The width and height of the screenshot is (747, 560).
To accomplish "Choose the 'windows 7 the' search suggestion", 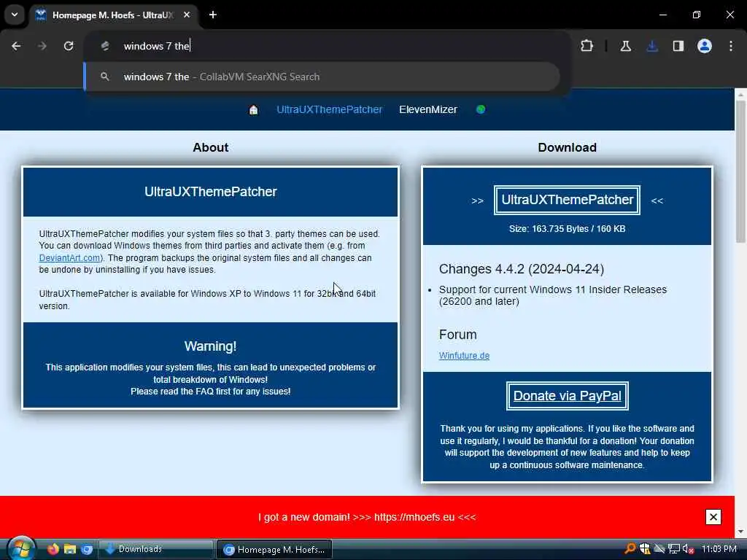I will pos(322,77).
